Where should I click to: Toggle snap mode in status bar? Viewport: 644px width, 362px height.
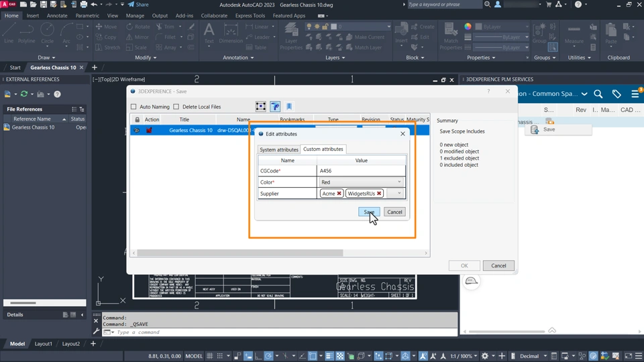point(220,356)
